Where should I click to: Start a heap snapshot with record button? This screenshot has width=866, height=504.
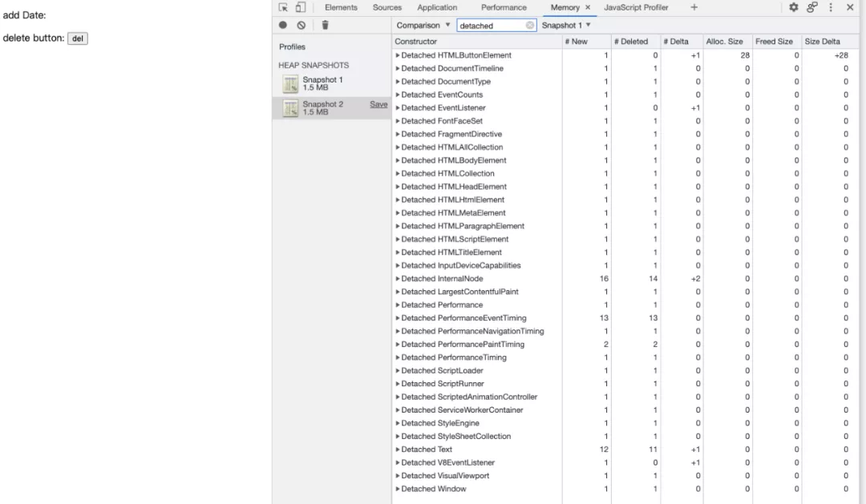point(283,25)
